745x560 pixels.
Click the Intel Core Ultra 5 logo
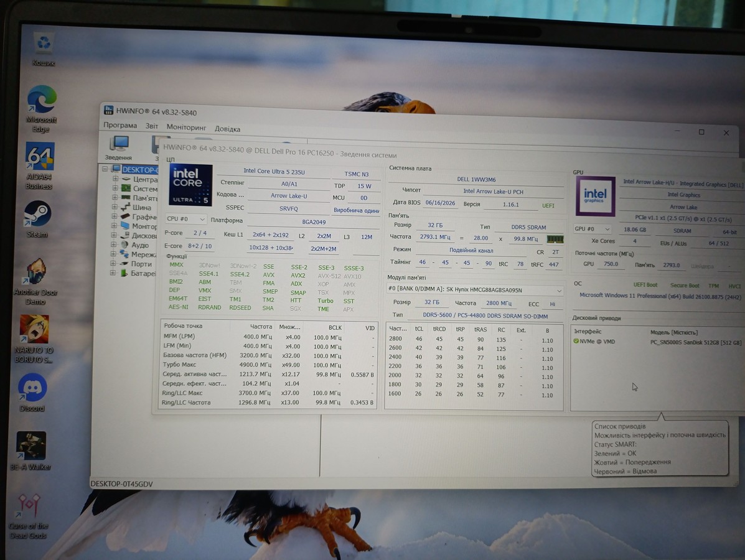click(x=190, y=185)
